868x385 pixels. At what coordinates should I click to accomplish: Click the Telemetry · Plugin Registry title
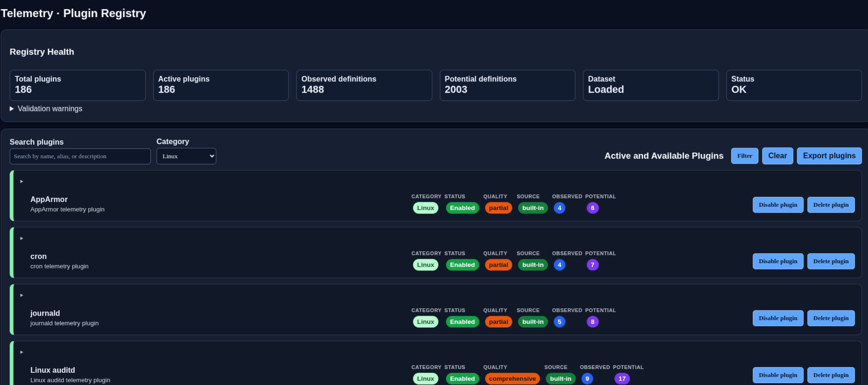(73, 13)
